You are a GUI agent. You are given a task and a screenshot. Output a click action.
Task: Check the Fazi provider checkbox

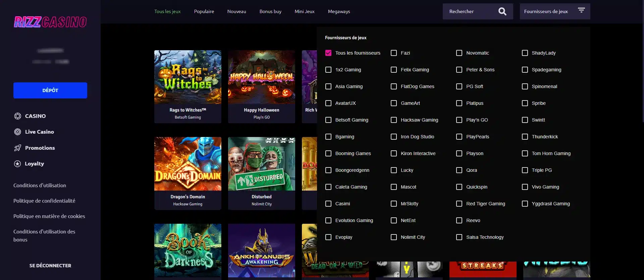394,53
